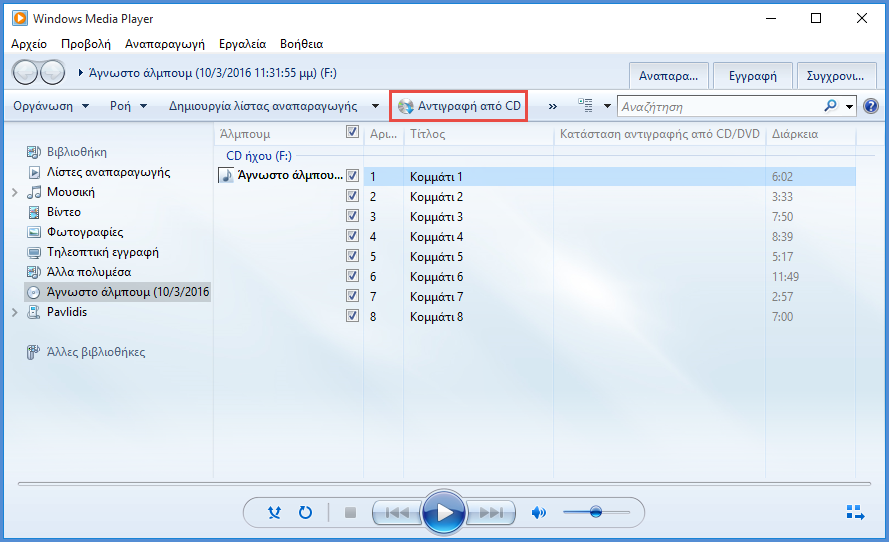Screen dimensions: 889x542
Task: Toggle shuffle mode
Action: (x=274, y=513)
